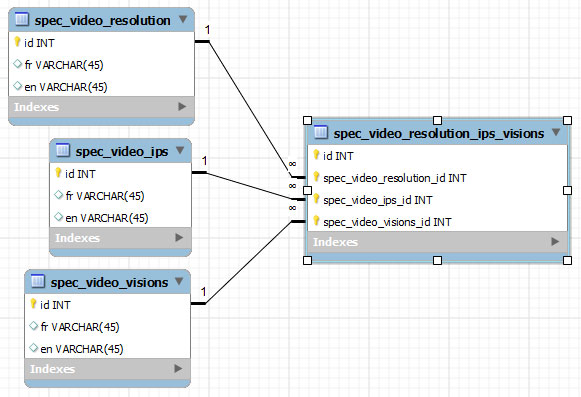Click diamond icon of fr in spec_video_ips
The height and width of the screenshot is (397, 581).
pos(59,195)
